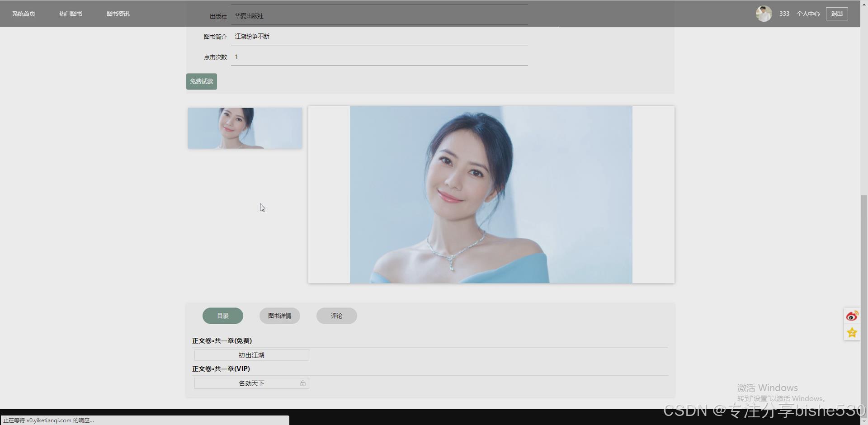Click the large book cover image
The image size is (868, 425).
[x=491, y=194]
